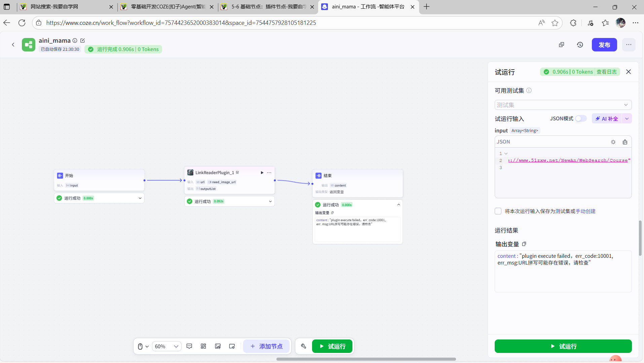Copy output variables in run result panel
The width and height of the screenshot is (644, 363).
tap(524, 244)
